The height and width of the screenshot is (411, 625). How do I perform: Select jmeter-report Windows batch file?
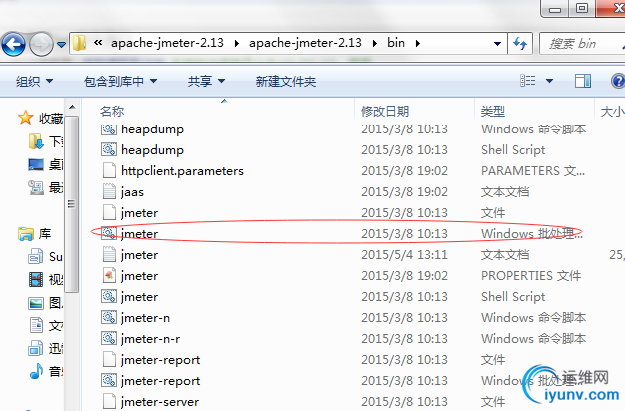click(x=150, y=381)
